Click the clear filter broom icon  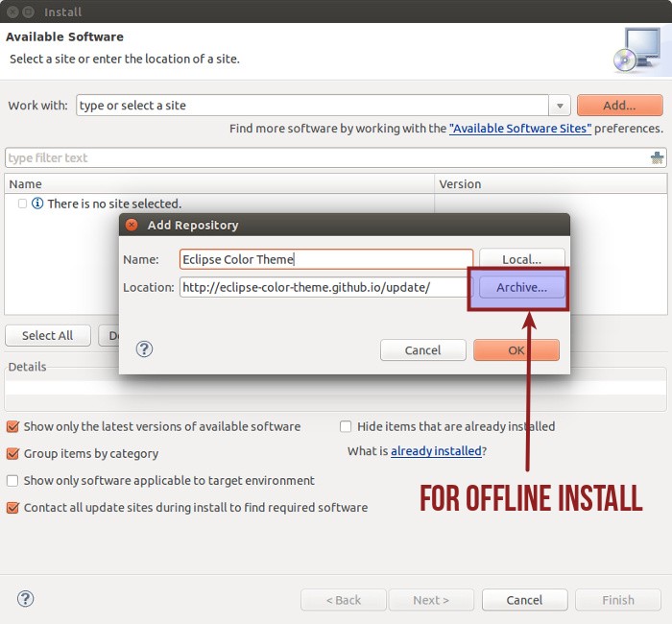[657, 157]
